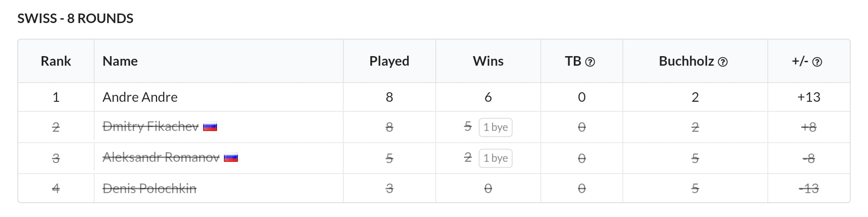This screenshot has width=868, height=217.
Task: Click Andre Andre's +13 score cell
Action: [x=809, y=97]
